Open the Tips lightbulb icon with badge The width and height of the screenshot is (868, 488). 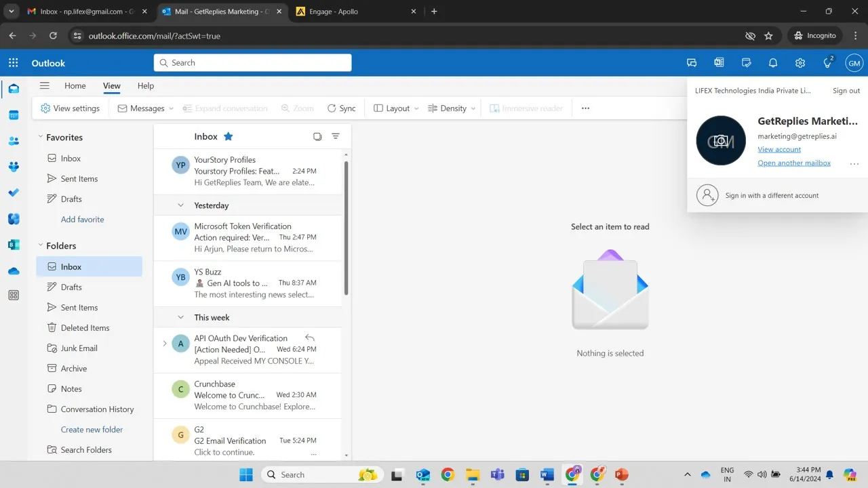pos(828,63)
